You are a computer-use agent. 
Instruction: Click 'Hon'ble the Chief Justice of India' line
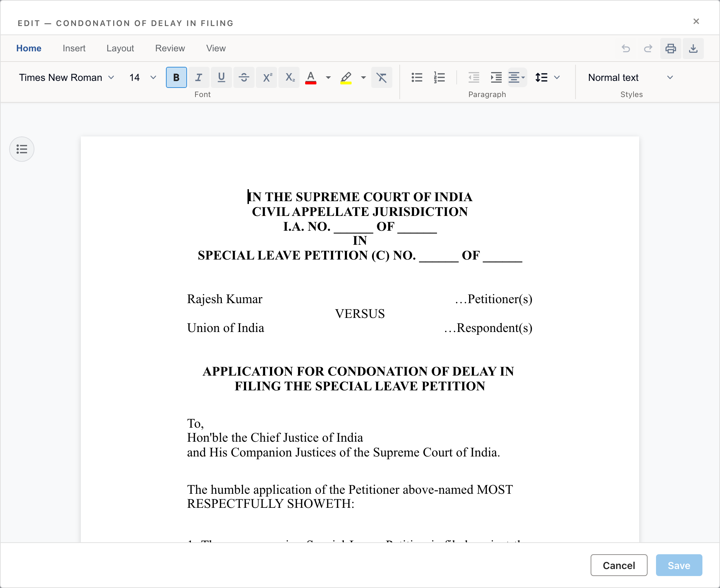click(275, 437)
